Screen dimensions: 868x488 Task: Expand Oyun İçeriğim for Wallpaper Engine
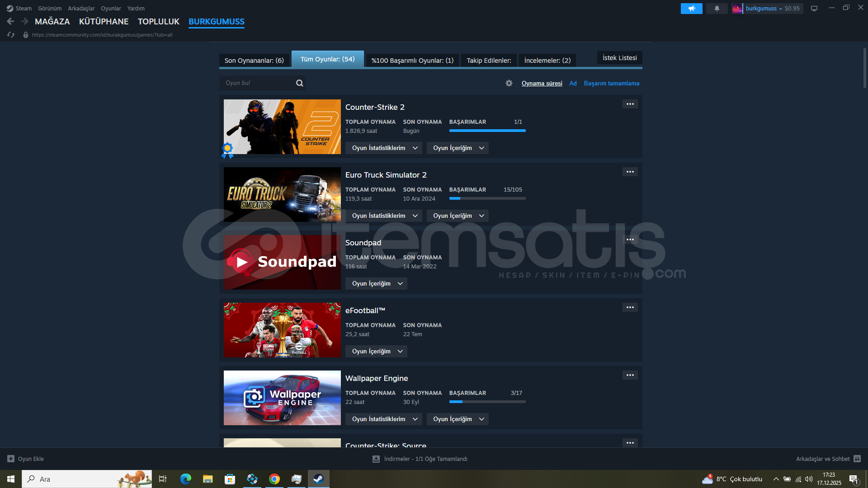point(458,419)
